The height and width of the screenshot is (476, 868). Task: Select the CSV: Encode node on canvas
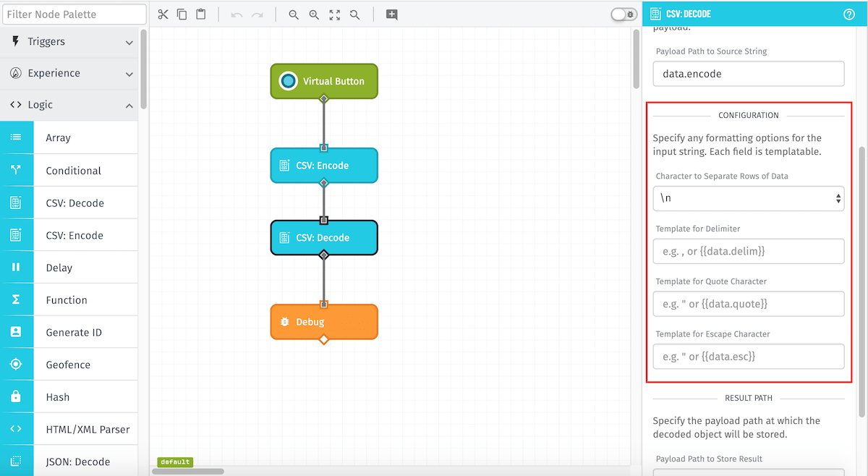click(324, 166)
